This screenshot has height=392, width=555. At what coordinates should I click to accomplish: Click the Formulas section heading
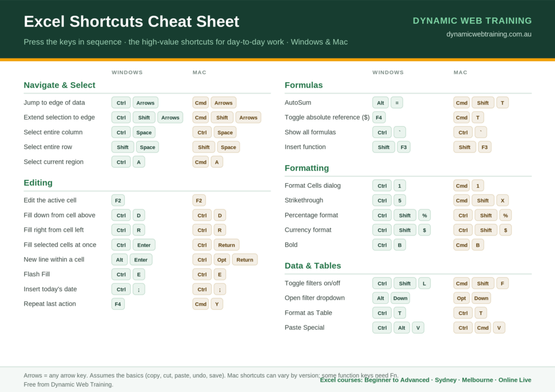click(x=304, y=85)
